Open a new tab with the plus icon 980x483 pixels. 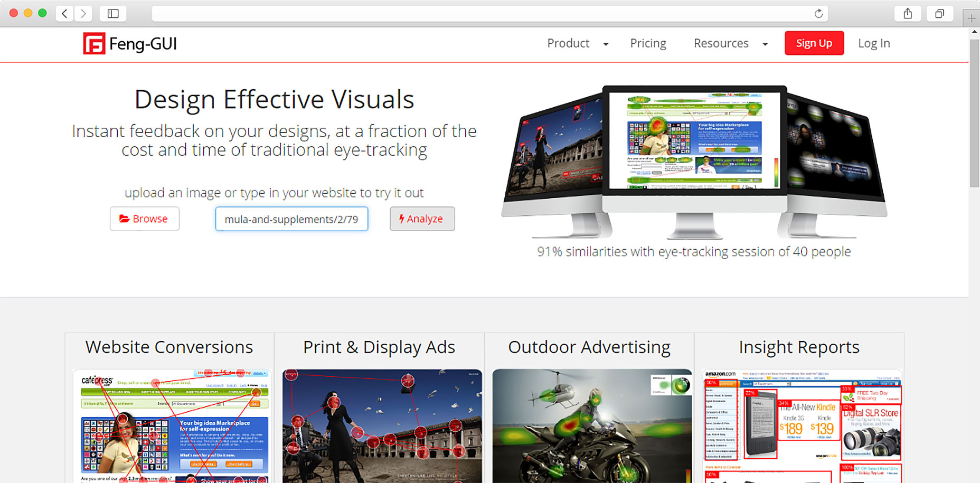[x=971, y=18]
